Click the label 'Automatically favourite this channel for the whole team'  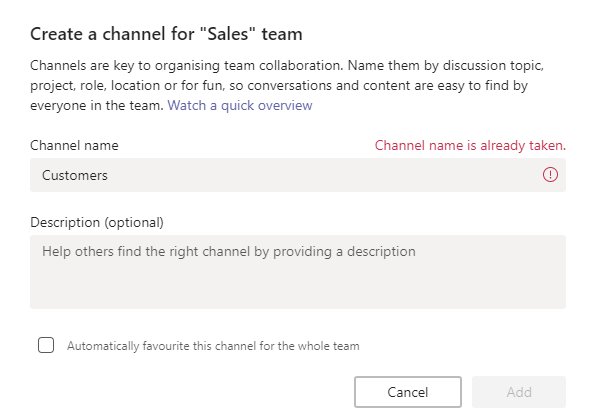213,346
